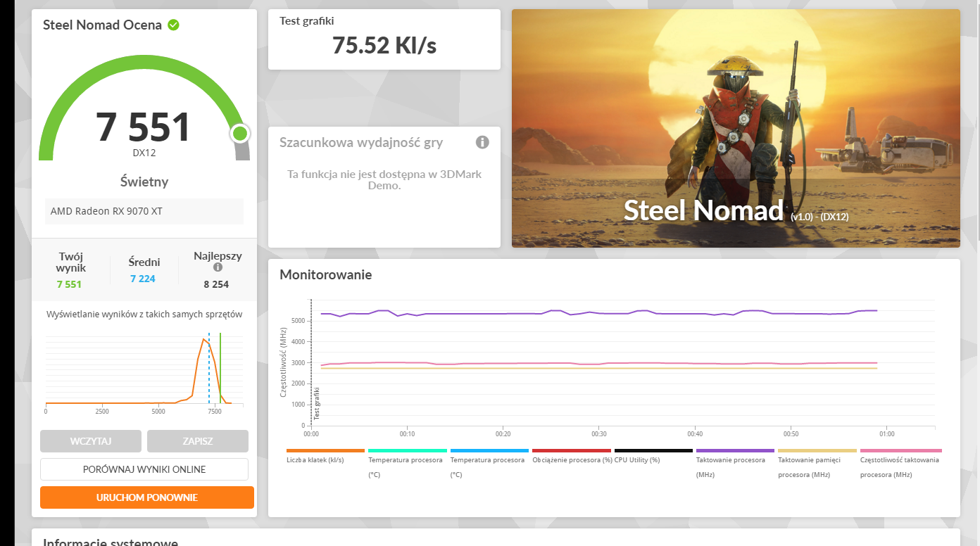Click the Steel Nomad artwork thumbnail
This screenshot has height=546, width=980.
(736, 128)
